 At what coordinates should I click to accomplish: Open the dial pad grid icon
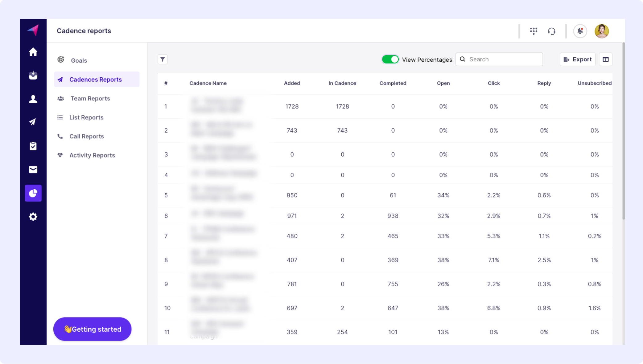coord(534,31)
